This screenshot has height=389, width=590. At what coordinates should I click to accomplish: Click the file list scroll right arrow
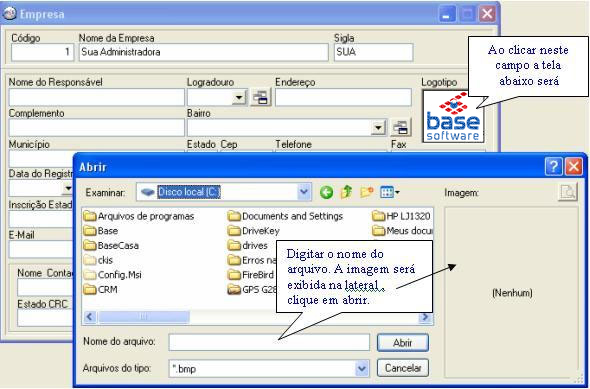(425, 317)
